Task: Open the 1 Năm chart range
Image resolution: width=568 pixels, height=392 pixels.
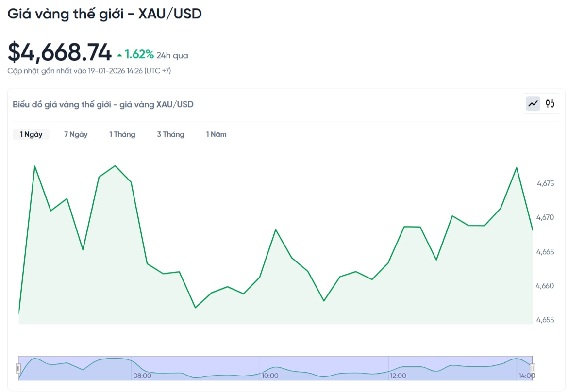Action: click(x=216, y=134)
